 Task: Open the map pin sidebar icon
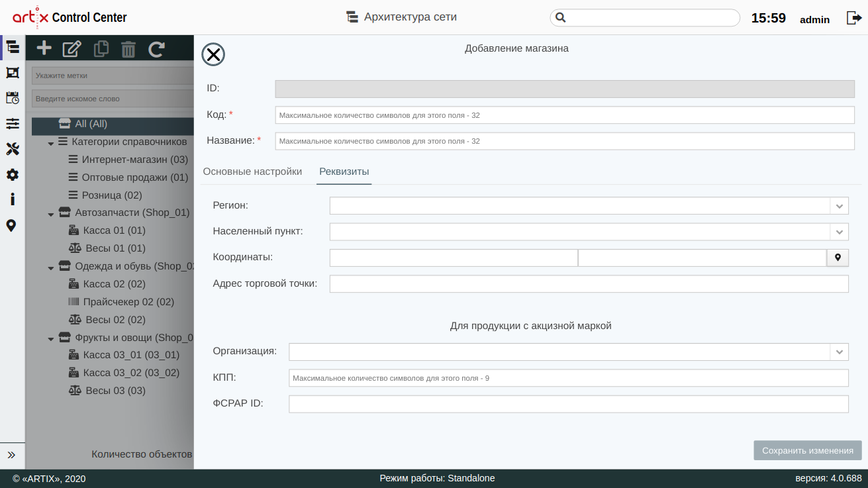tap(11, 226)
